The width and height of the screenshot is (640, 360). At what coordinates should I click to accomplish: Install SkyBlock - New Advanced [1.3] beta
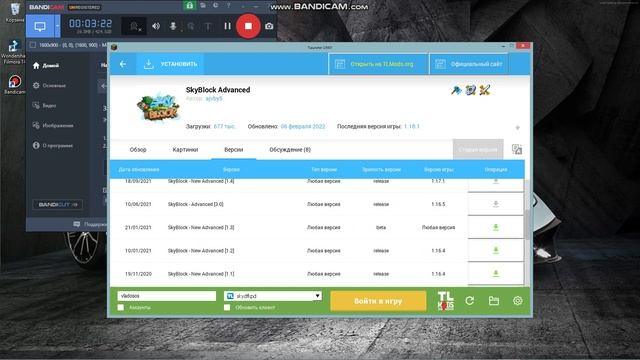coord(496,227)
